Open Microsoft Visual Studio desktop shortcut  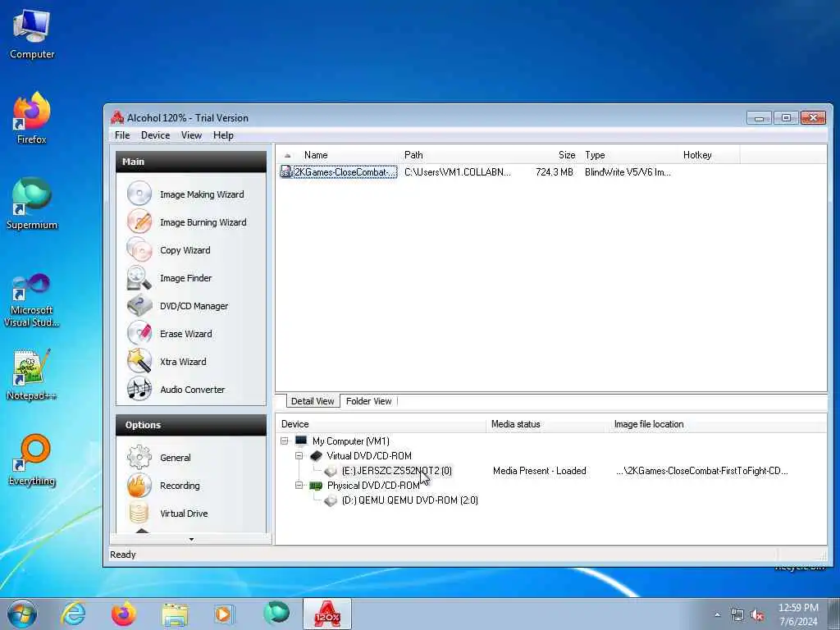pyautogui.click(x=32, y=300)
